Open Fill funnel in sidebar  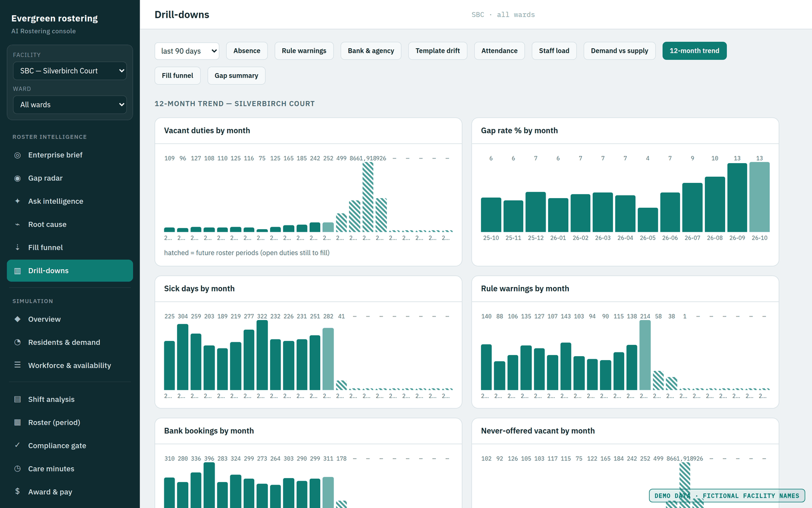coord(70,247)
